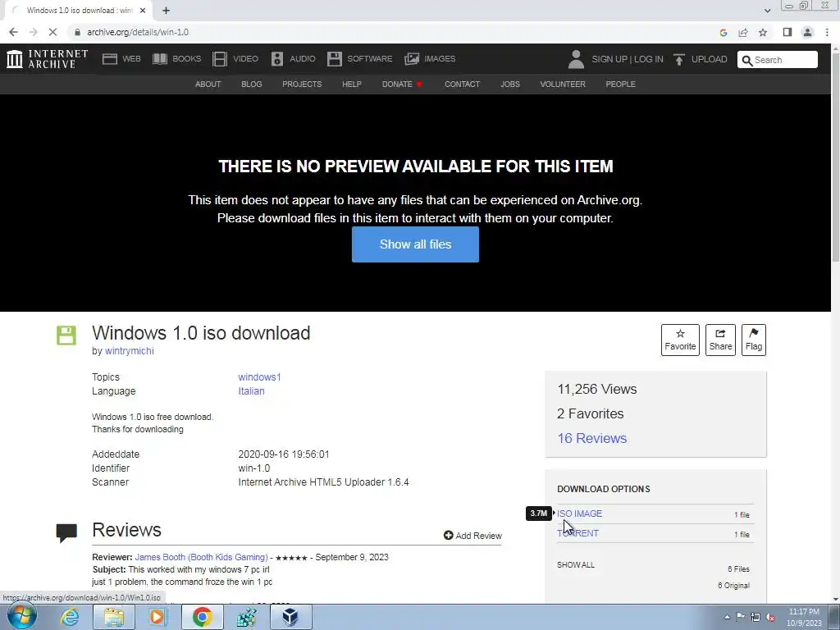Open the ABOUT menu item
This screenshot has height=630, width=840.
pos(208,84)
